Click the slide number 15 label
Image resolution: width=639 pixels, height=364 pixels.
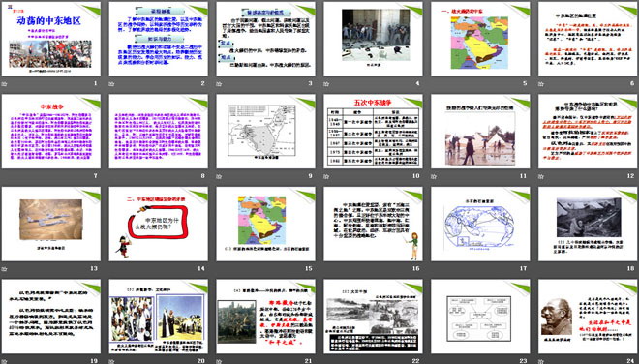pos(309,268)
